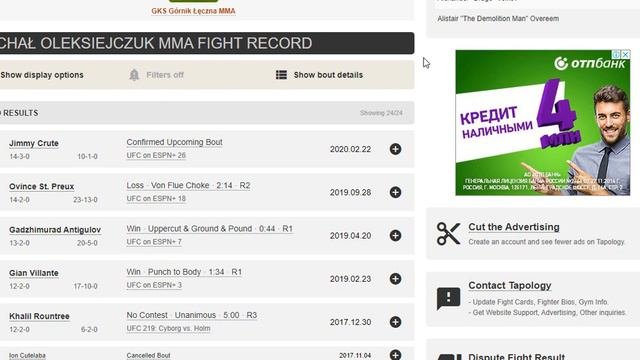
Task: Click plus icon for Khalil Rountree fight
Action: point(395,322)
